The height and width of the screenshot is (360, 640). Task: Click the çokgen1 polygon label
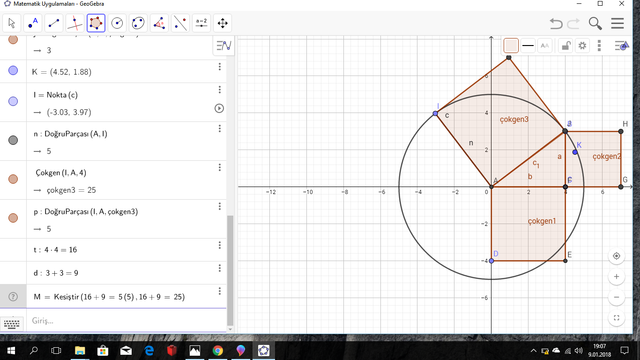coord(542,221)
